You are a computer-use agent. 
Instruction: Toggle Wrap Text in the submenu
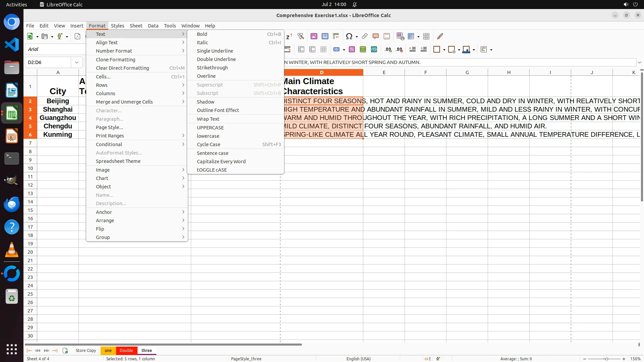pos(208,119)
